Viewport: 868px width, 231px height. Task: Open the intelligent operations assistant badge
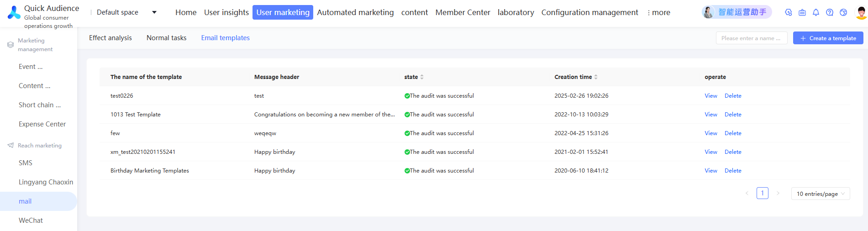click(x=736, y=12)
